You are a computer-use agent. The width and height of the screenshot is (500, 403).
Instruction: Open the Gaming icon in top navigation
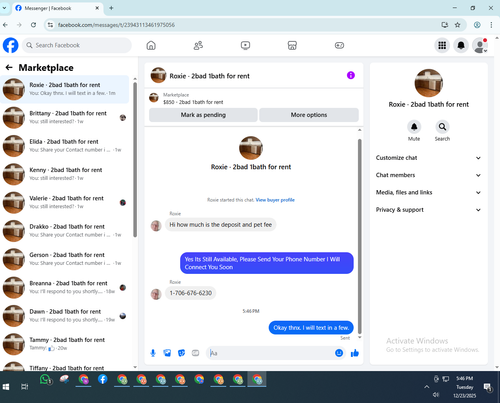pos(339,45)
